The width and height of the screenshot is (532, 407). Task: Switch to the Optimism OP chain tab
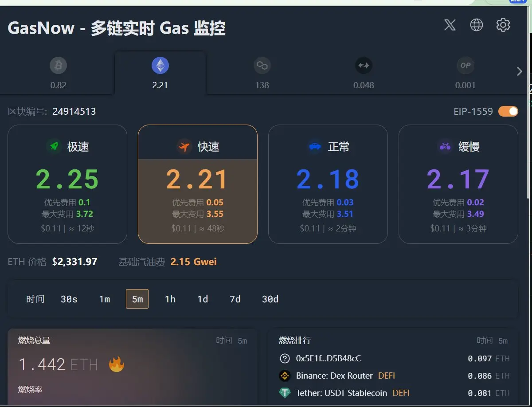(465, 73)
